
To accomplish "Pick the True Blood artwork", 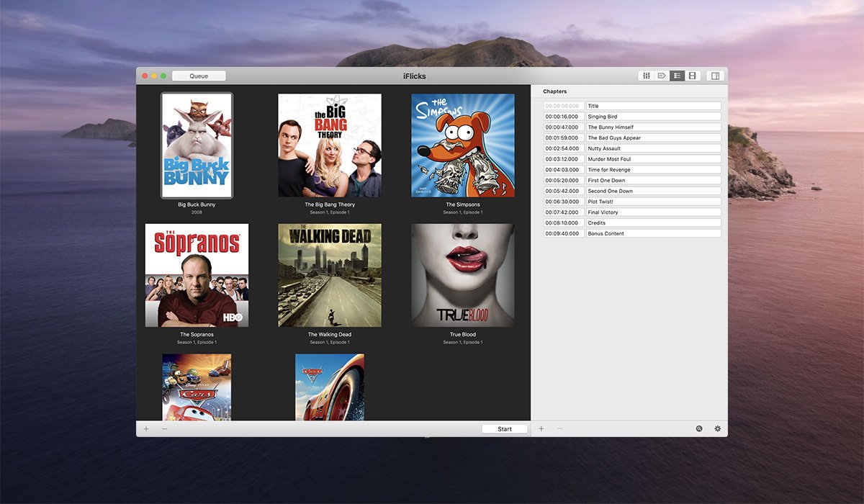I will (463, 275).
